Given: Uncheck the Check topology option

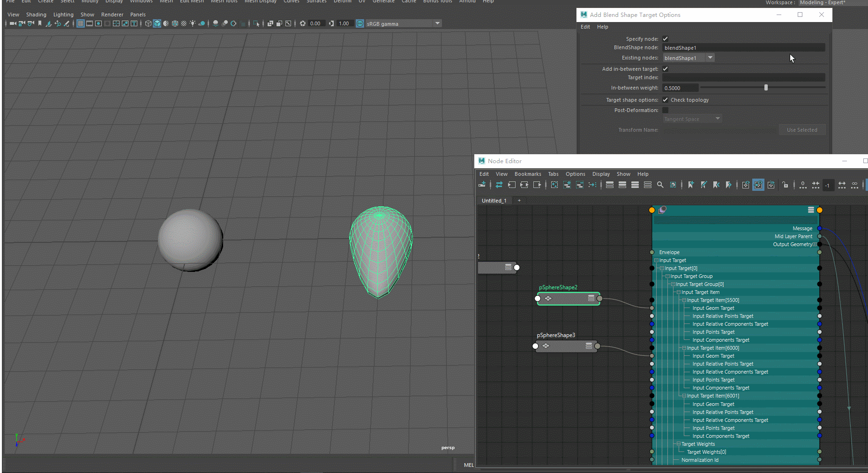Looking at the screenshot, I should pos(666,100).
